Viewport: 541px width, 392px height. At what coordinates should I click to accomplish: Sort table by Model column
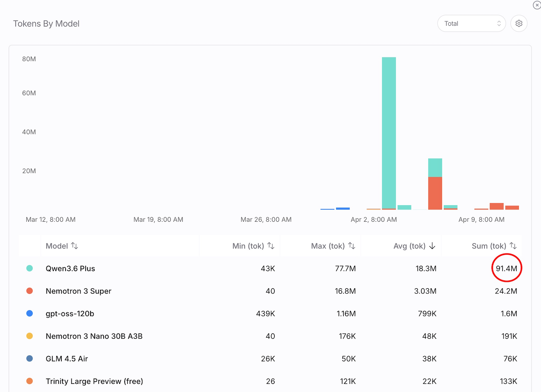[74, 246]
